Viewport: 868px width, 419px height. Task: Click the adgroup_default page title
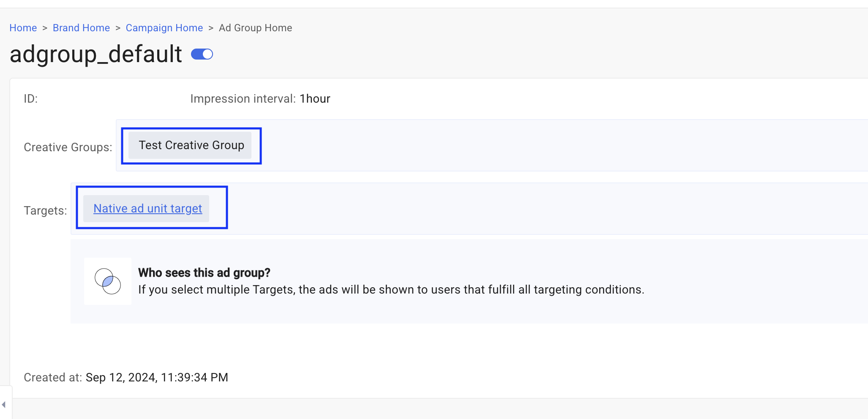pyautogui.click(x=96, y=54)
